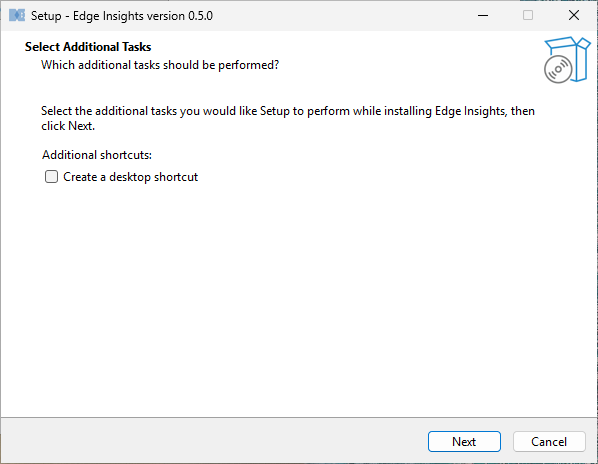Click 'Which additional tasks should be performed?' text

click(x=160, y=65)
